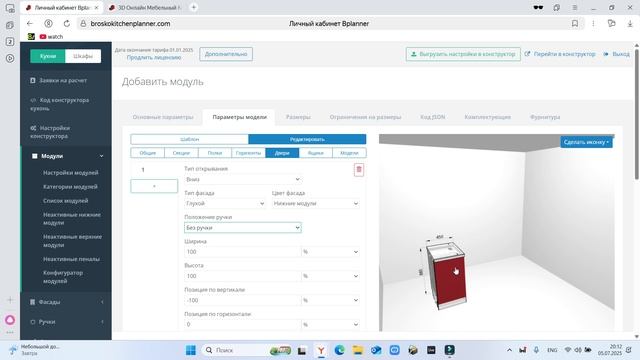Open the YouTube watch bookmark
This screenshot has width=640, height=360.
point(51,37)
